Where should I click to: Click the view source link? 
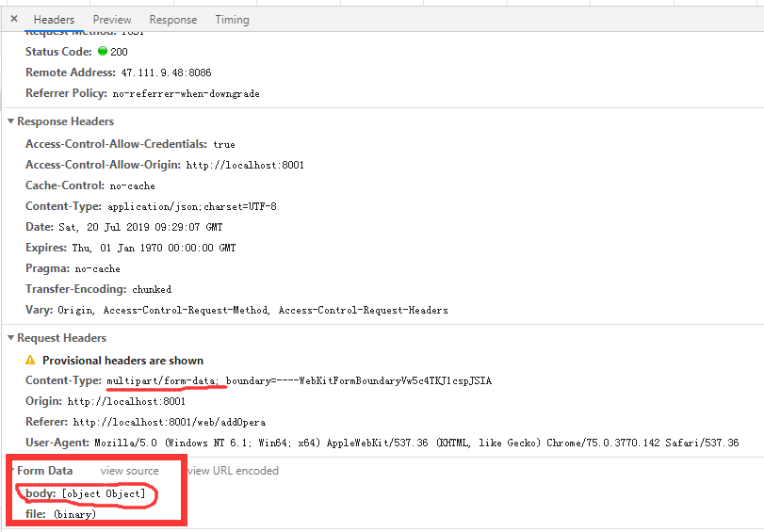coord(130,471)
